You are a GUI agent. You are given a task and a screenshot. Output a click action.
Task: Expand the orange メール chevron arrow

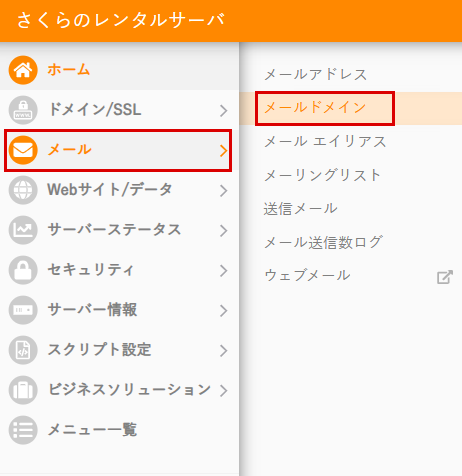[x=224, y=150]
